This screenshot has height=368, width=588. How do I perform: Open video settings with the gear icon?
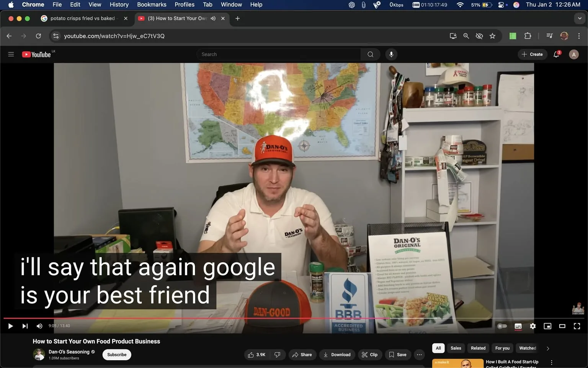[532, 326]
